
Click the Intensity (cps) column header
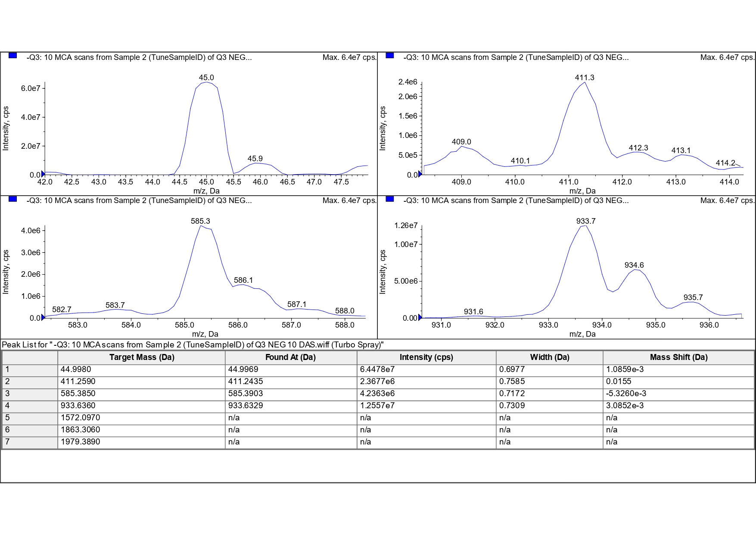coord(426,357)
